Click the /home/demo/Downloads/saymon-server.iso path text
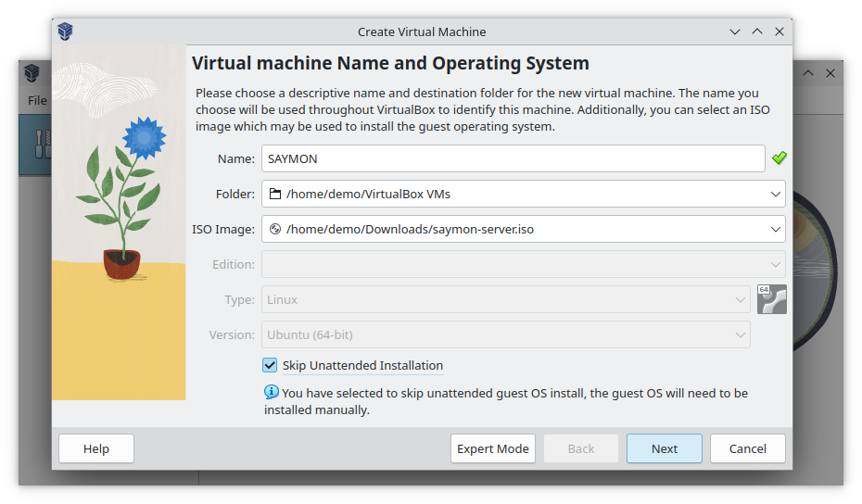The image size is (862, 504). [x=410, y=229]
